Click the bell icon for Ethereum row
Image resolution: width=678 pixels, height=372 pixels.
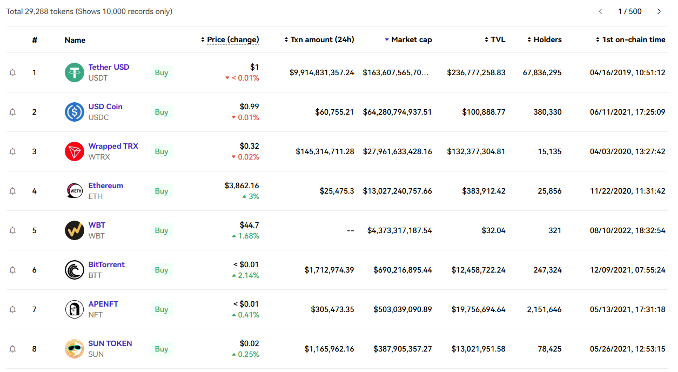click(13, 191)
